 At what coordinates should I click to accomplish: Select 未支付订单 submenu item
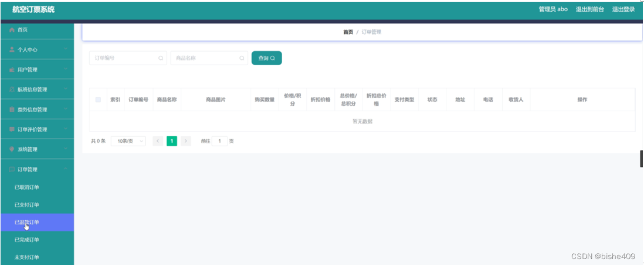coord(37,257)
